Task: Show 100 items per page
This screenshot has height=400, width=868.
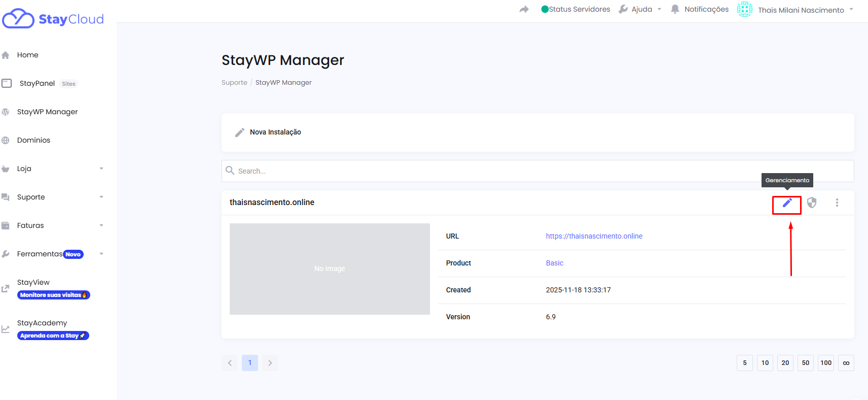Action: pos(826,363)
